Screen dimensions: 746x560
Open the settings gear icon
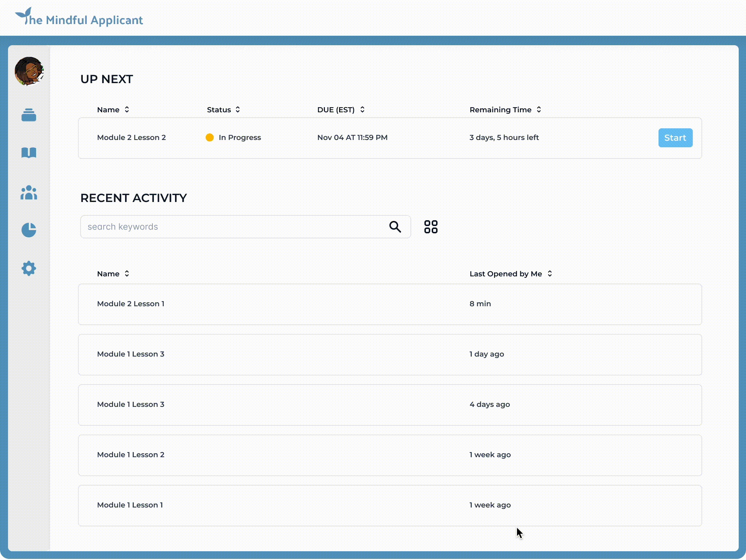click(x=29, y=268)
